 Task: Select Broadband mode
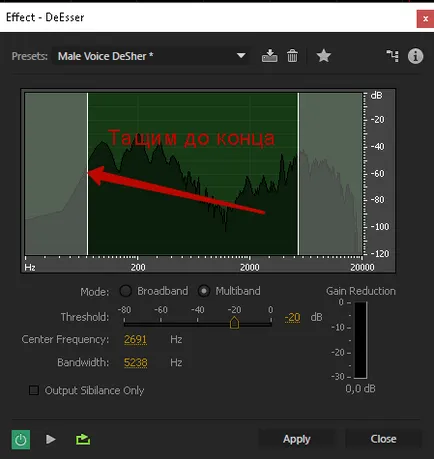pos(126,291)
